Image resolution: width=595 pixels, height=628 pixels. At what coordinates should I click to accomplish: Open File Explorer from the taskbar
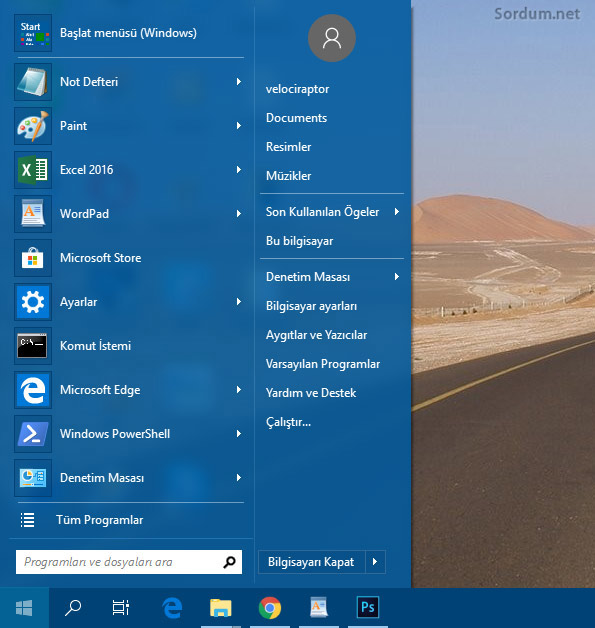tap(221, 608)
